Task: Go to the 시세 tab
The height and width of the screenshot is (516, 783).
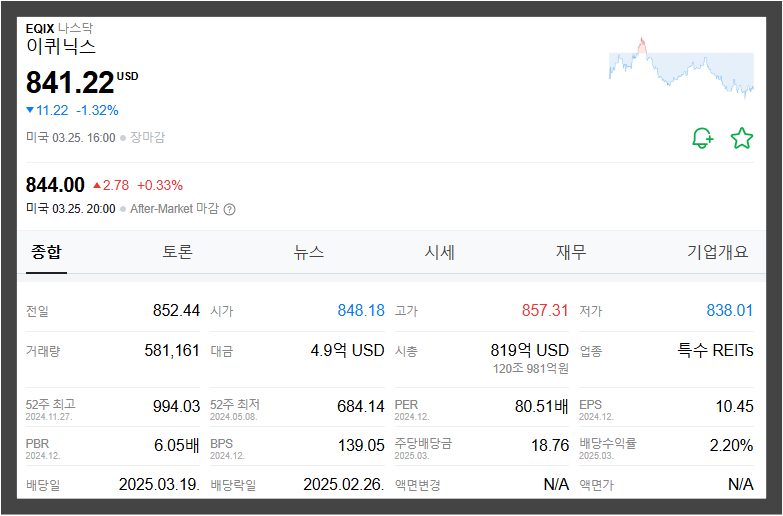Action: coord(439,252)
